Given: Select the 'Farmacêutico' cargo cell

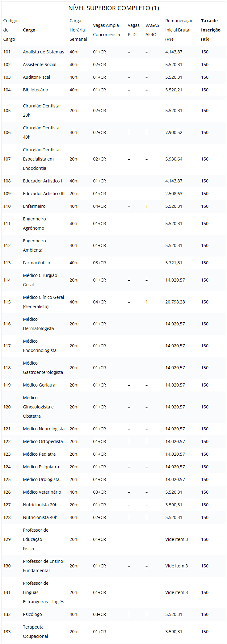Looking at the screenshot, I should pos(36,263).
